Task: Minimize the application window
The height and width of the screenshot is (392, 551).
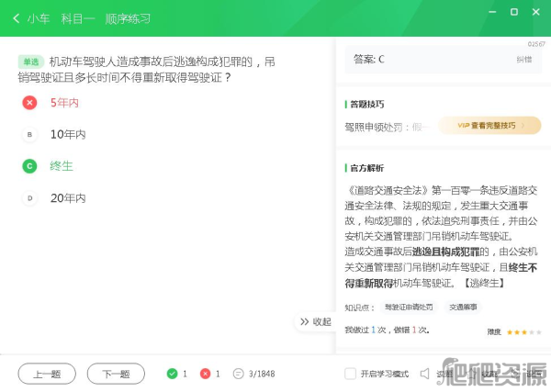Action: coord(492,12)
